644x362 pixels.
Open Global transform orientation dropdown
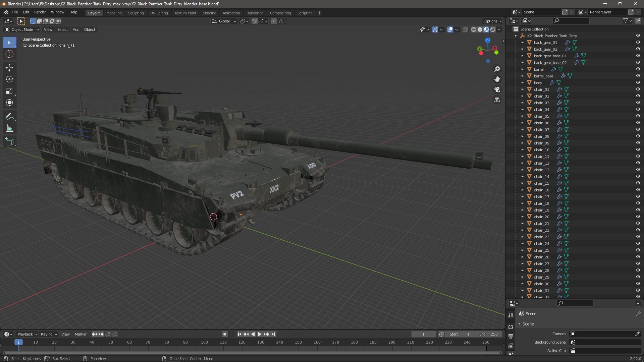[224, 21]
